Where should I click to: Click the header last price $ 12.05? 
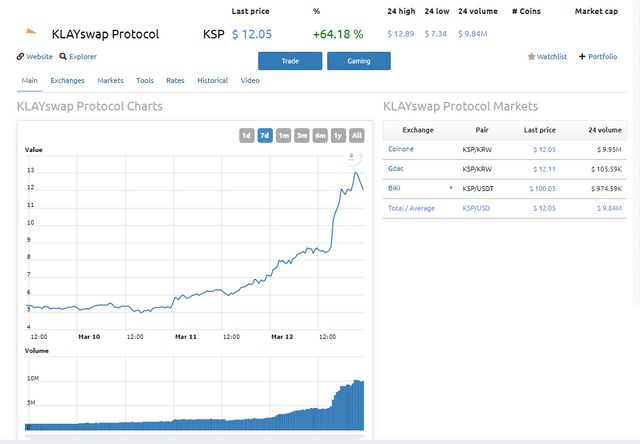pyautogui.click(x=252, y=34)
